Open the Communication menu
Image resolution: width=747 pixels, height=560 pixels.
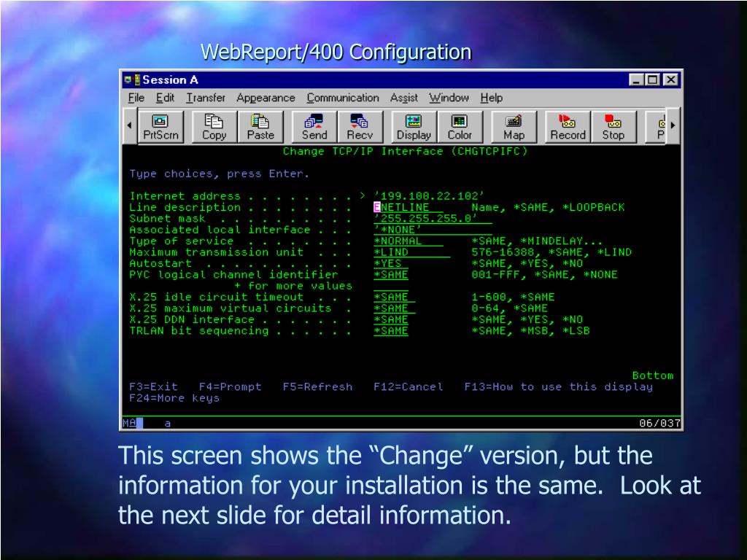(x=343, y=98)
